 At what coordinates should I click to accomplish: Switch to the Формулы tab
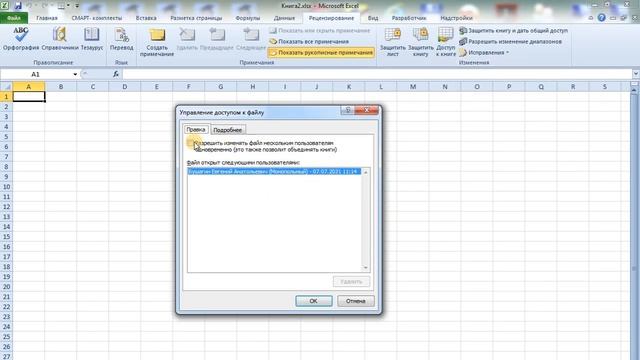pos(248,18)
